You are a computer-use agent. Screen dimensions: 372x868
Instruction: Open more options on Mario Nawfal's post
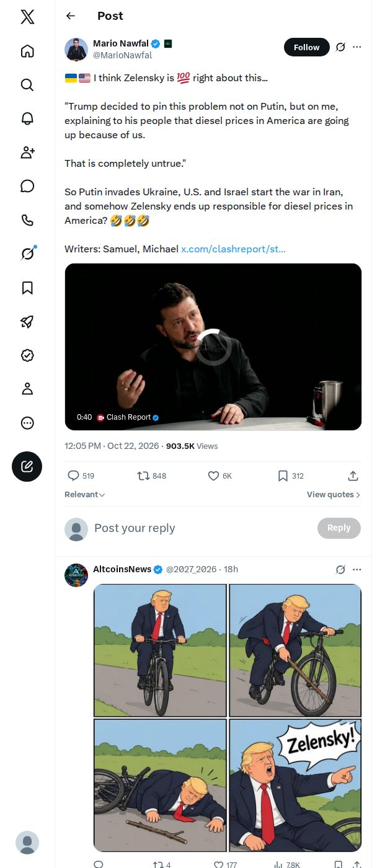coord(356,47)
